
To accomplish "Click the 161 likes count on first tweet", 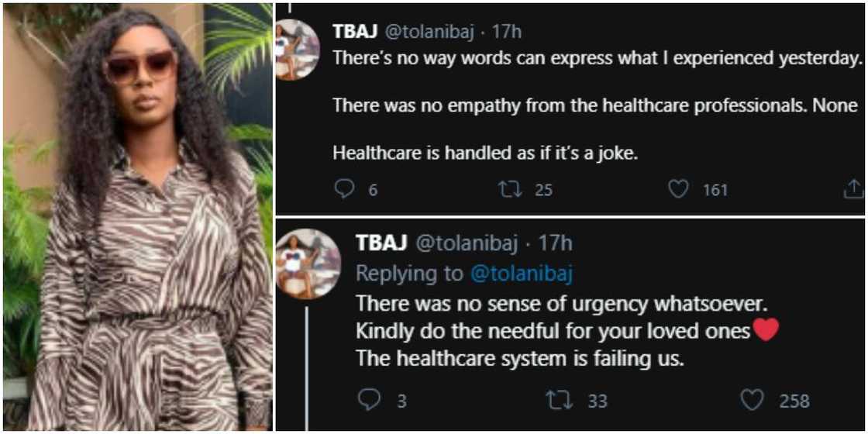I will point(715,189).
